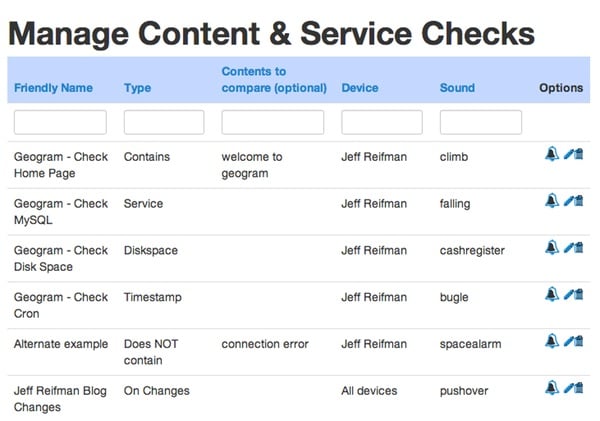Delete the Geogram Check MySQL entry
This screenshot has height=421, width=600.
click(x=579, y=201)
